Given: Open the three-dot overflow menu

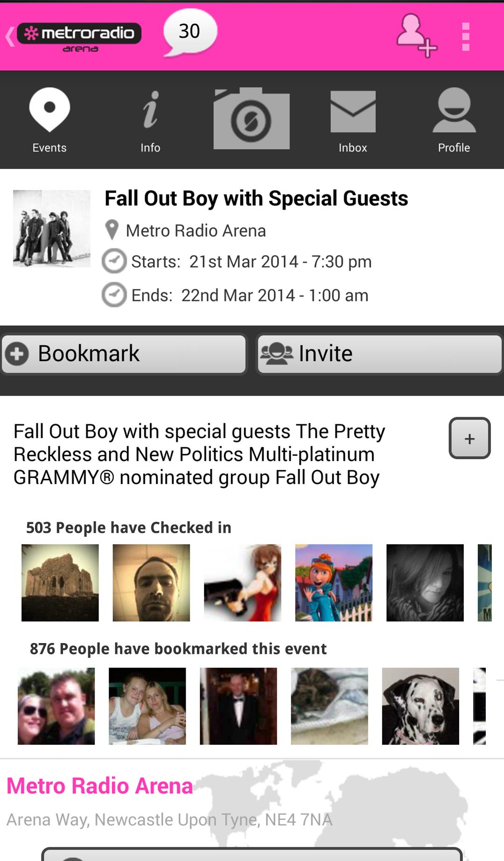Looking at the screenshot, I should (x=465, y=36).
